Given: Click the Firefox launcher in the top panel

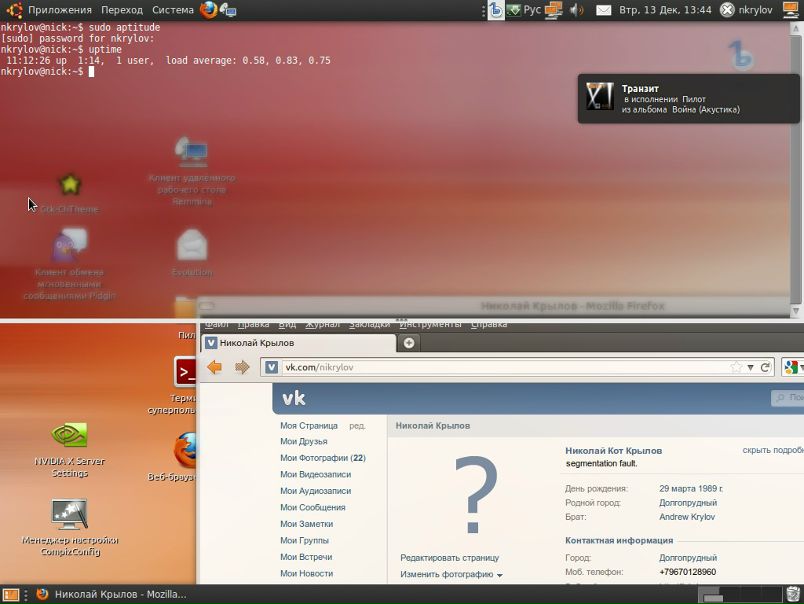Looking at the screenshot, I should click(x=208, y=10).
